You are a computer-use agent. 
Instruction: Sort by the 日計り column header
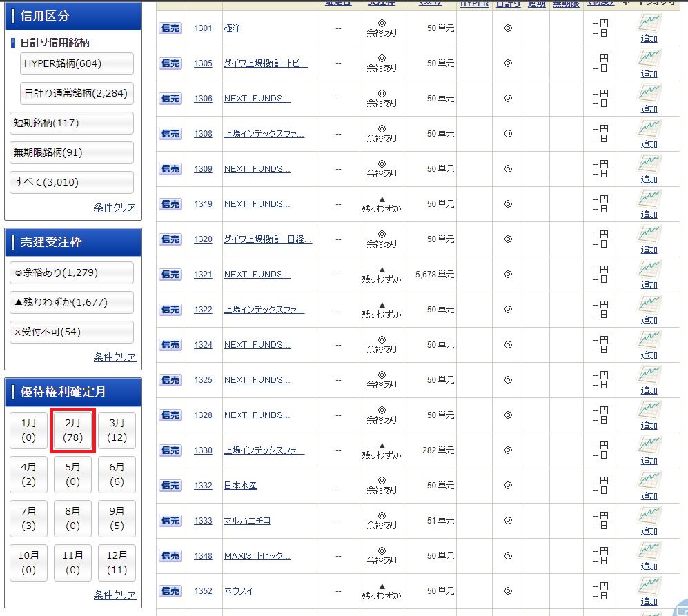[508, 4]
